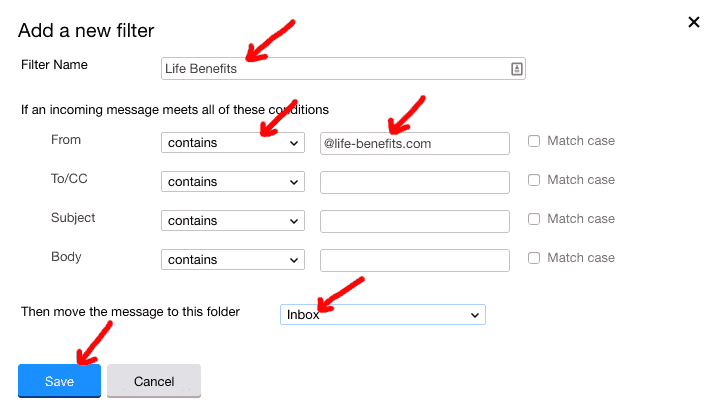Enable Match case for the From condition
Screen dimensions: 717x414
(x=534, y=141)
